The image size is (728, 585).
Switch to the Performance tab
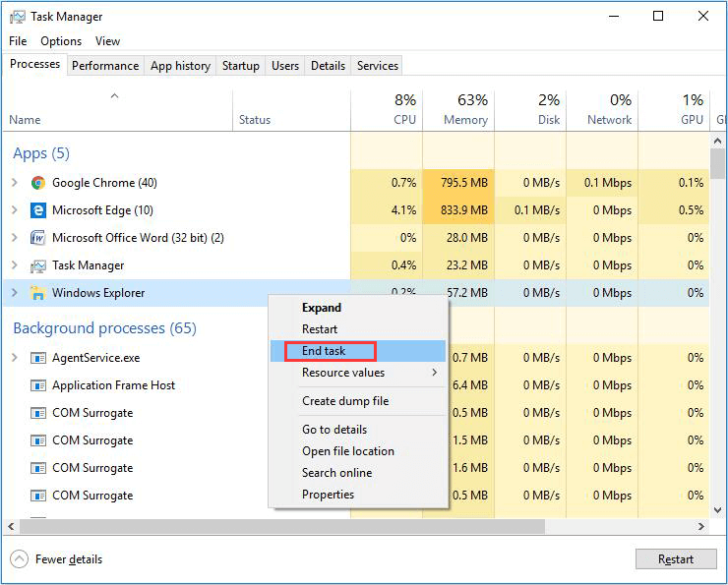tap(105, 66)
